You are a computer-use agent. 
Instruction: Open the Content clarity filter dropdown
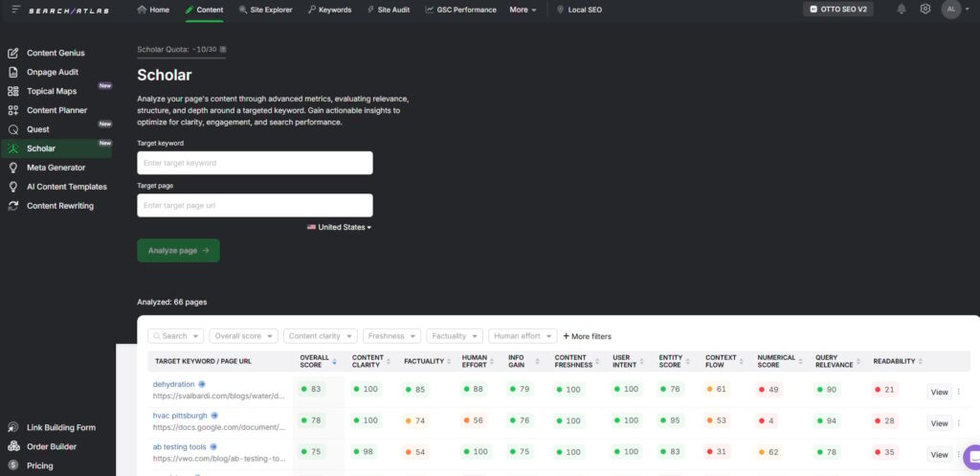320,336
